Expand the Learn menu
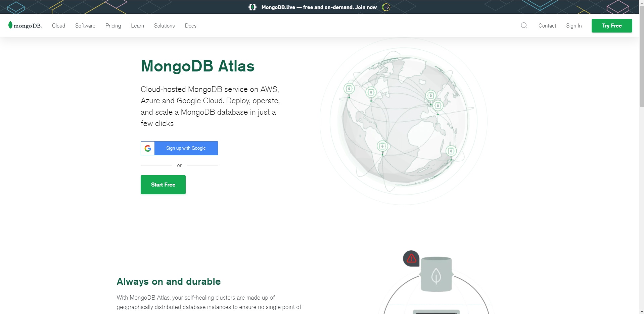The height and width of the screenshot is (314, 644). point(137,26)
